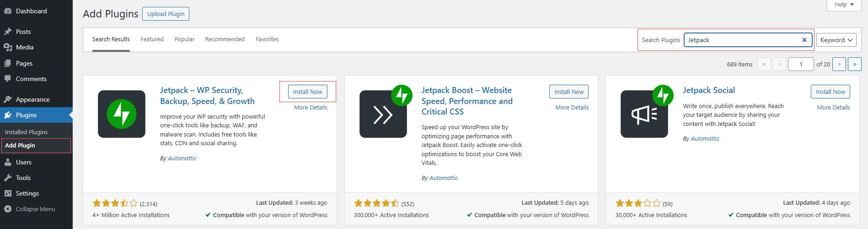The height and width of the screenshot is (229, 868).
Task: Open the Appearance menu item
Action: pyautogui.click(x=36, y=99)
